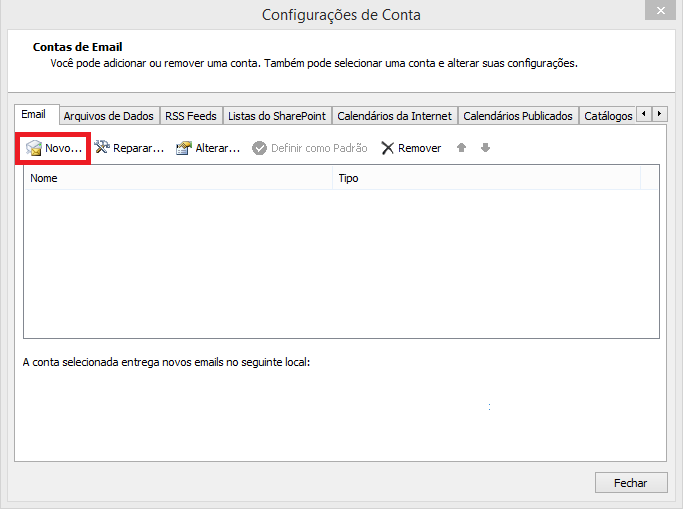Show the Calendários da Internet tab

(x=395, y=116)
